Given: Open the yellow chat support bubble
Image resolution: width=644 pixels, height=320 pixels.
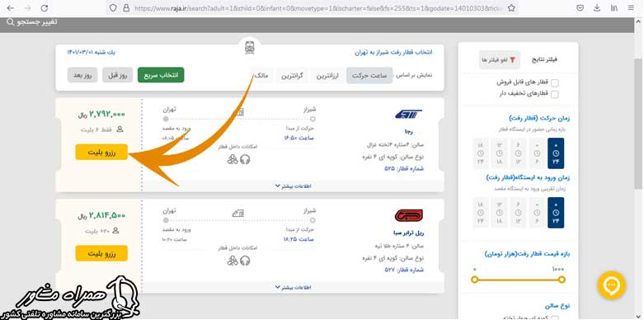Looking at the screenshot, I should [x=612, y=285].
